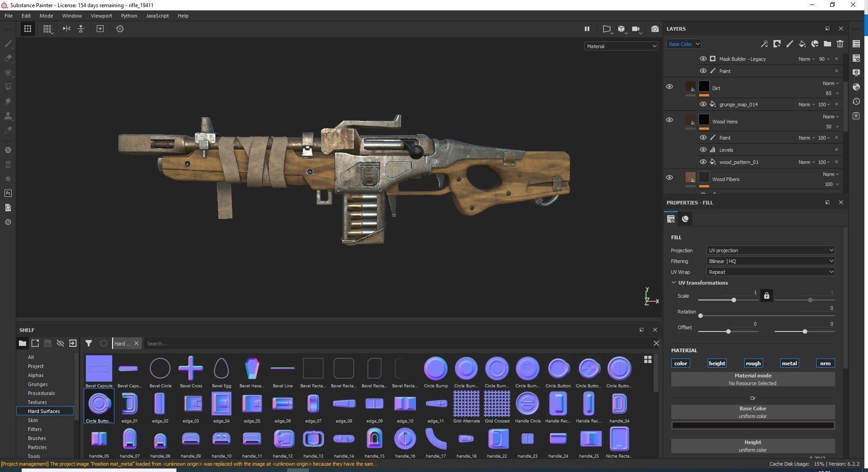The height and width of the screenshot is (472, 868).
Task: Select the Grid Alternate shelf thumbnail
Action: pos(466,407)
